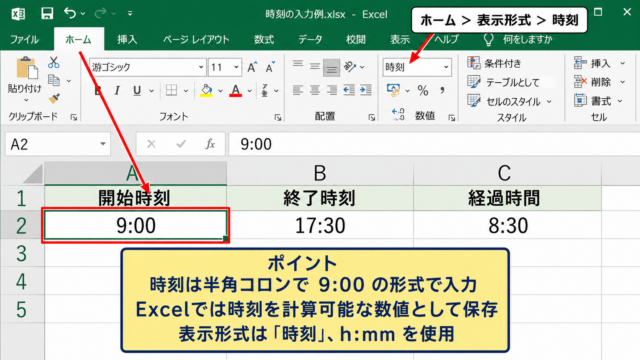Click the Paste (貼り付け) clipboard icon
This screenshot has height=360, width=640.
click(26, 68)
